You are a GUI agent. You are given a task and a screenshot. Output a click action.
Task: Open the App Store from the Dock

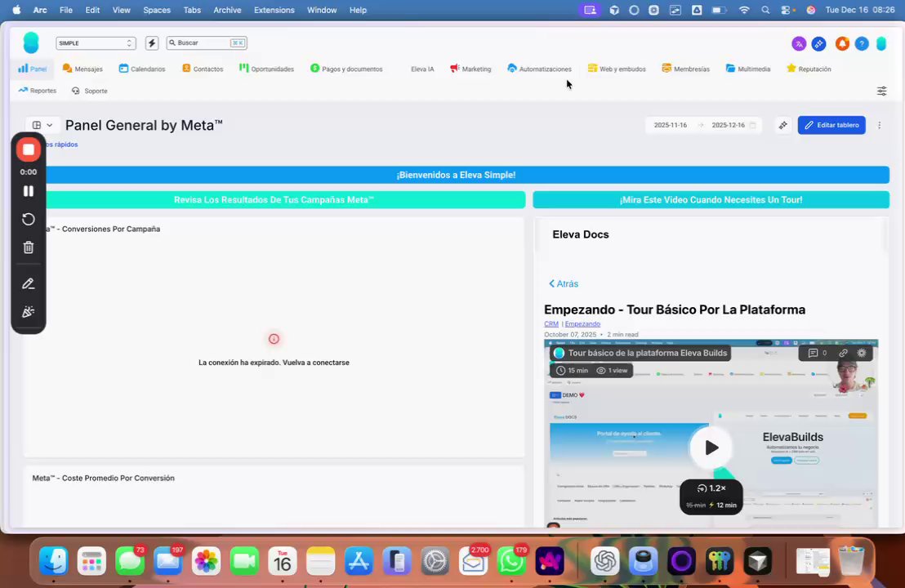coord(359,561)
